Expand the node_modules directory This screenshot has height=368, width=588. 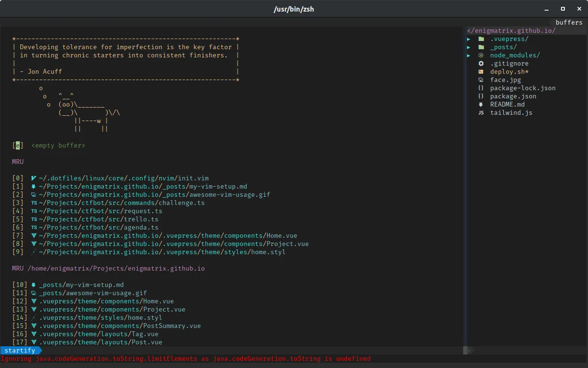[468, 55]
